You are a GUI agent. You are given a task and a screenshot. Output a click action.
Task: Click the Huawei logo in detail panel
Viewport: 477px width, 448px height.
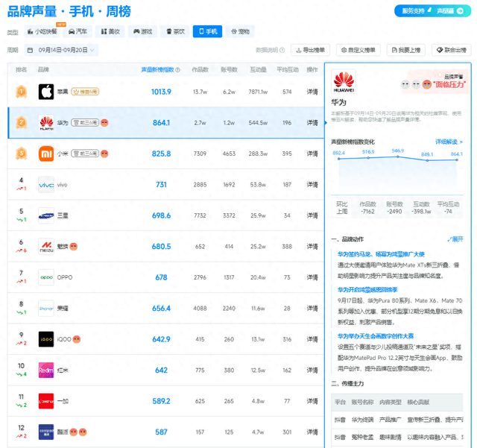pos(344,82)
